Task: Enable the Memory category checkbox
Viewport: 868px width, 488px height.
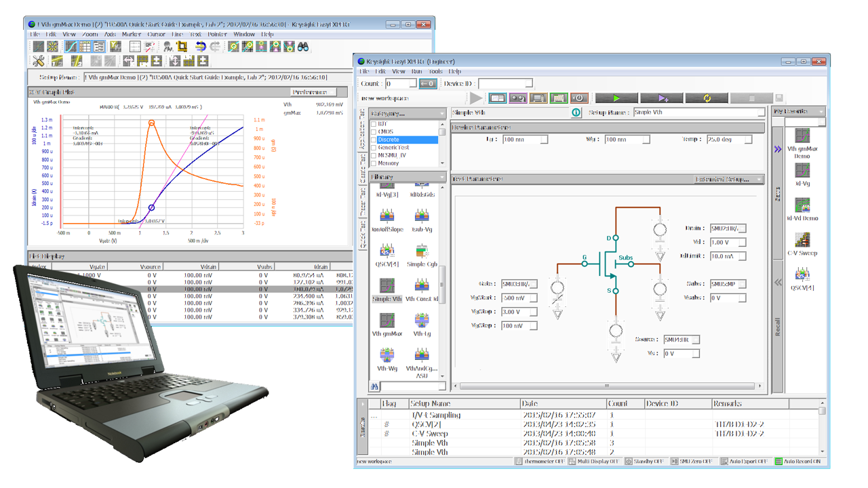Action: [374, 163]
